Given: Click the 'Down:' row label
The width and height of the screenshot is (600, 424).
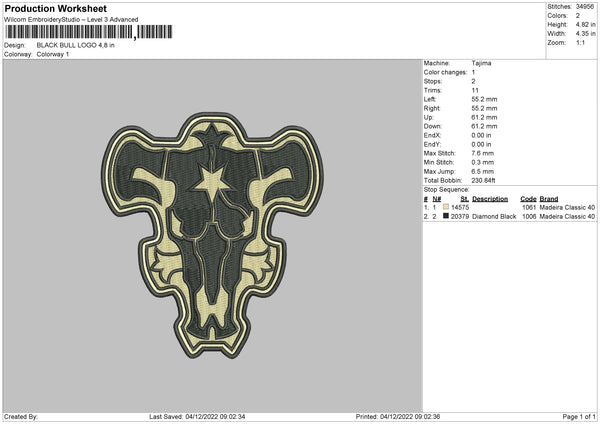Looking at the screenshot, I should pos(432,126).
